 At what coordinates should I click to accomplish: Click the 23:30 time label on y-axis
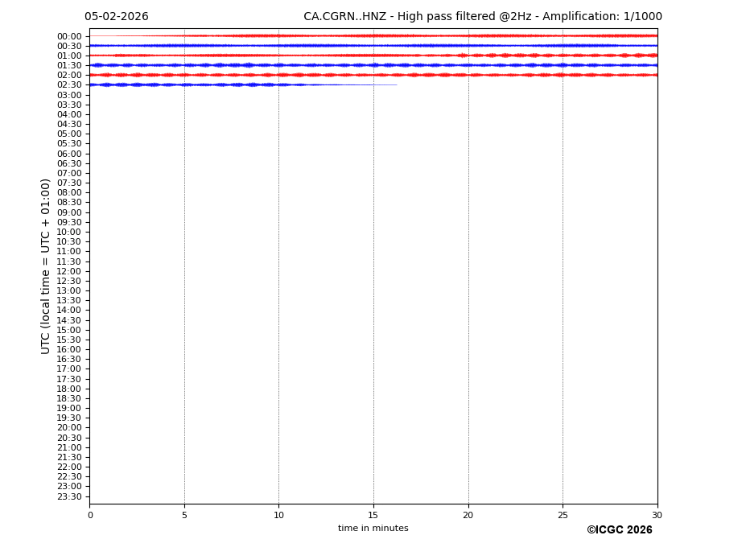coord(68,496)
